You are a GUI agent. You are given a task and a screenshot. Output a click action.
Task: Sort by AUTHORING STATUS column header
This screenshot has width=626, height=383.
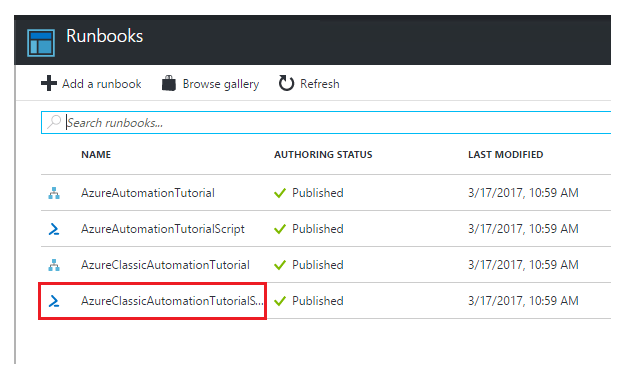click(323, 155)
